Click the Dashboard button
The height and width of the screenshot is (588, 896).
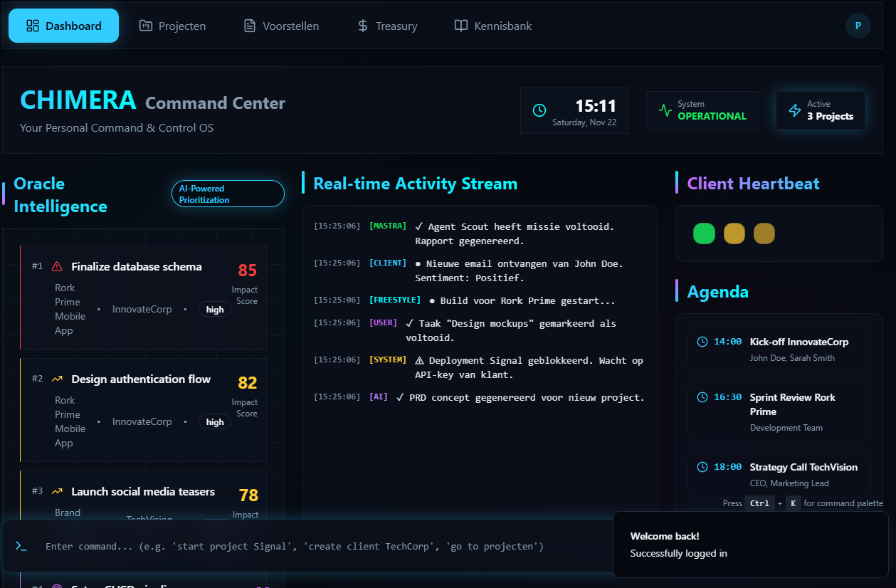point(63,26)
